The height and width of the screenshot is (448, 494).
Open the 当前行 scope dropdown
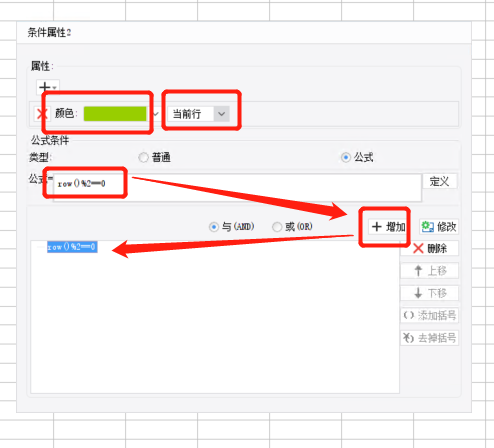[x=198, y=114]
